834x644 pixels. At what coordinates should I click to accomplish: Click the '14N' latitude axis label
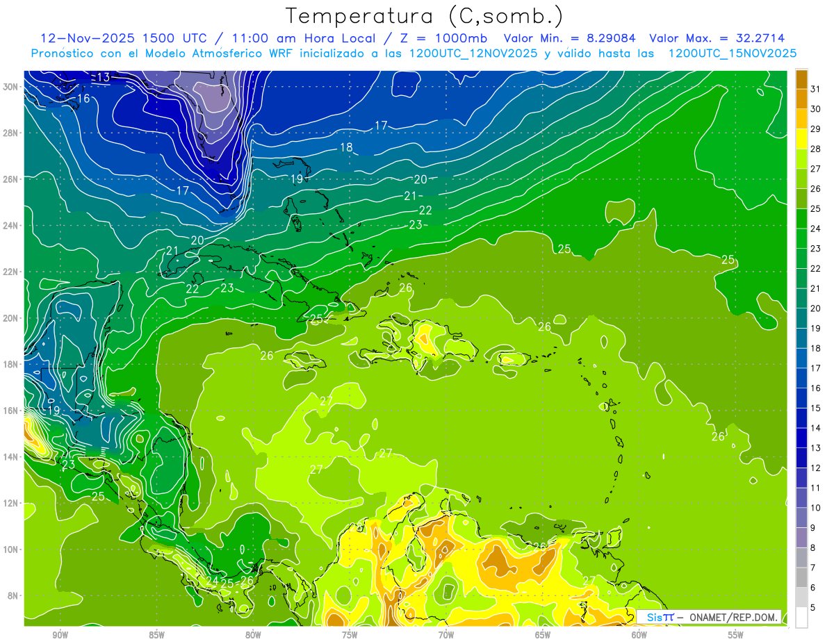11,457
